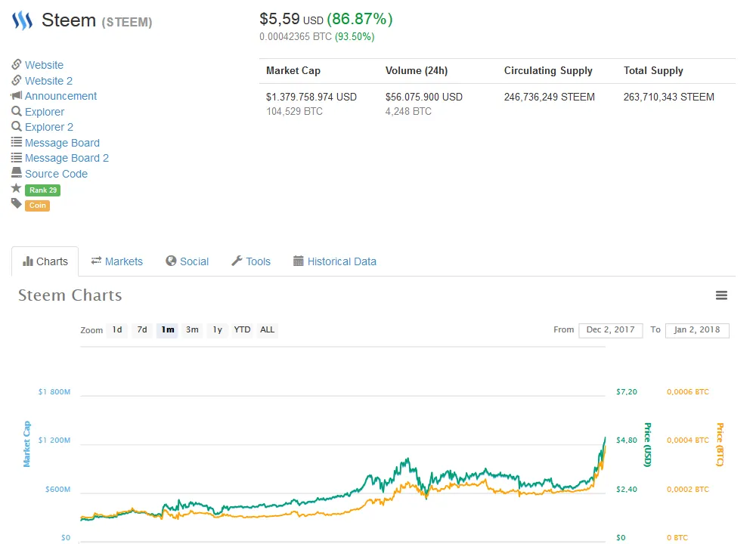Click the To date field Jan 2, 2018
This screenshot has width=756, height=544.
(x=697, y=330)
